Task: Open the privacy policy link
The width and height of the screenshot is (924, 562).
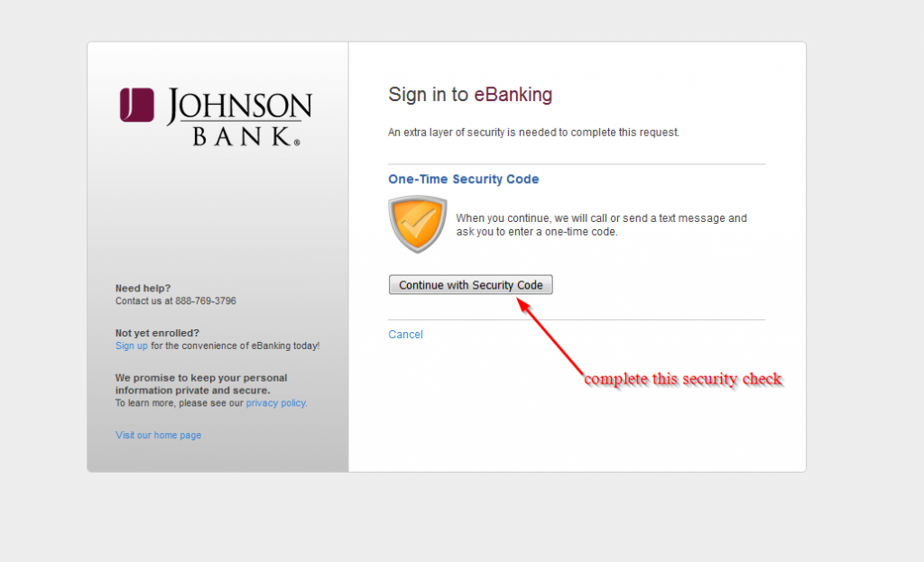Action: (276, 403)
